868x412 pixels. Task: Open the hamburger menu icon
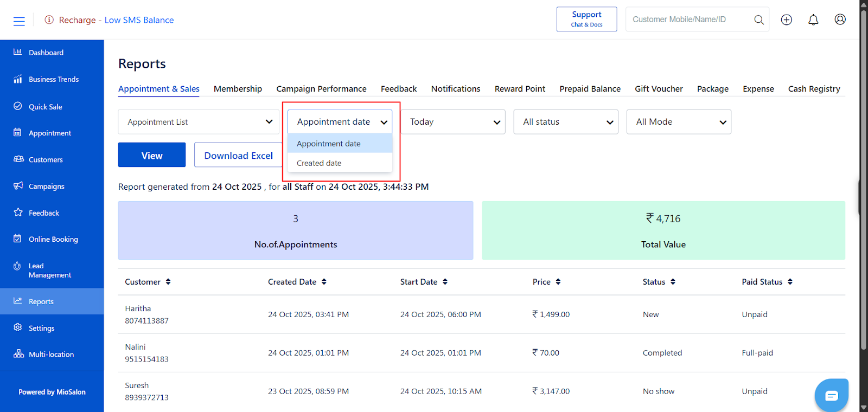tap(19, 21)
